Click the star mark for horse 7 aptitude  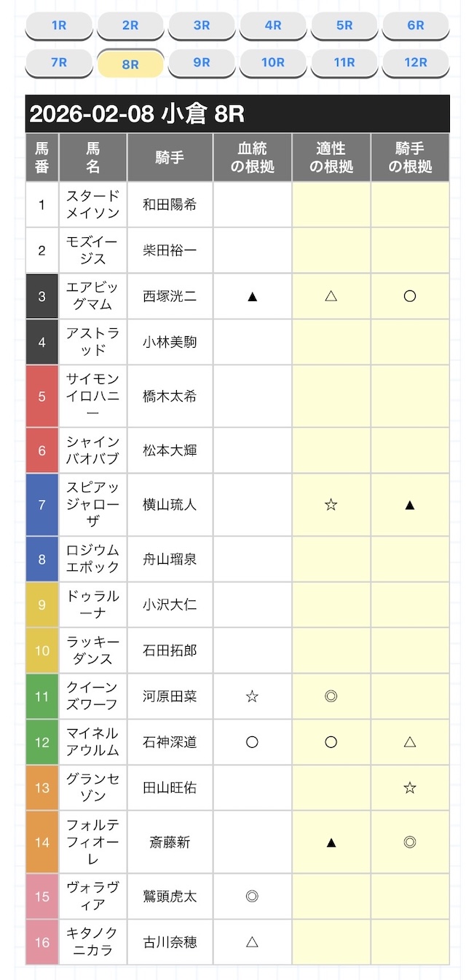[x=331, y=504]
